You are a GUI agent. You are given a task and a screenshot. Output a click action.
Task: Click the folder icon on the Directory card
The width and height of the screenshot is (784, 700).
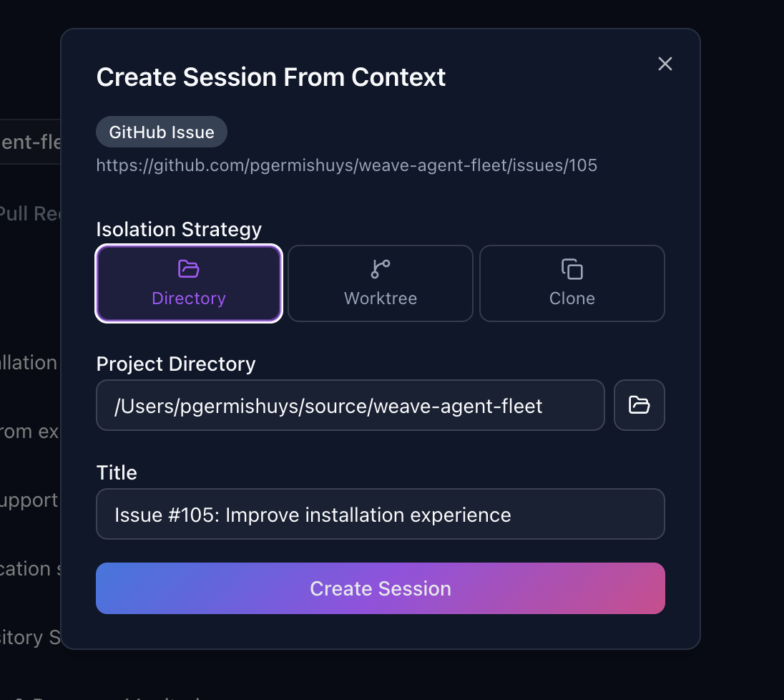pyautogui.click(x=188, y=268)
